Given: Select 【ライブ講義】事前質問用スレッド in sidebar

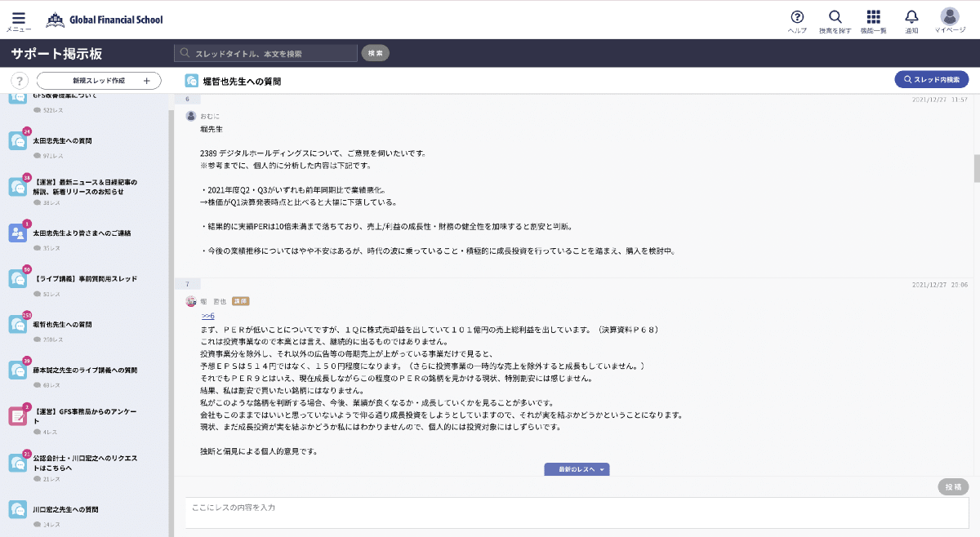Looking at the screenshot, I should [74, 278].
